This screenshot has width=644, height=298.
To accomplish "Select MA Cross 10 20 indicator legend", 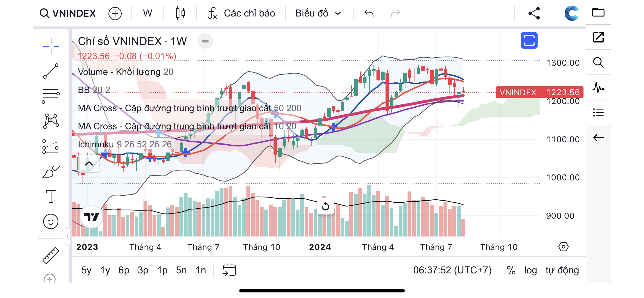I will (x=187, y=126).
